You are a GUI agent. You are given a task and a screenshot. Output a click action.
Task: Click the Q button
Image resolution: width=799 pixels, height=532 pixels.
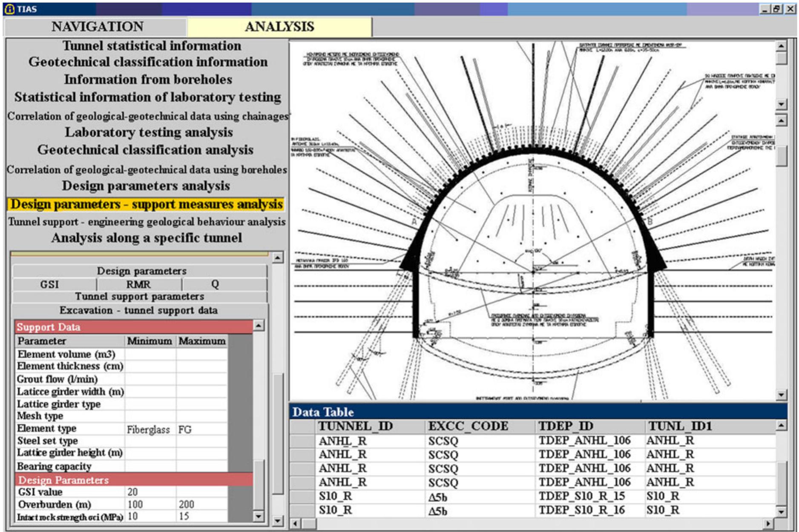225,284
